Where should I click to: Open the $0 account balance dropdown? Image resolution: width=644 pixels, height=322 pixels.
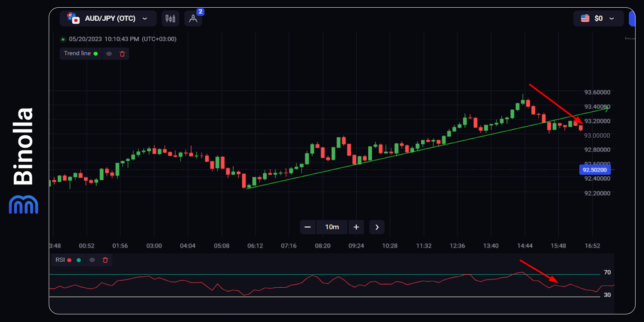(x=611, y=19)
